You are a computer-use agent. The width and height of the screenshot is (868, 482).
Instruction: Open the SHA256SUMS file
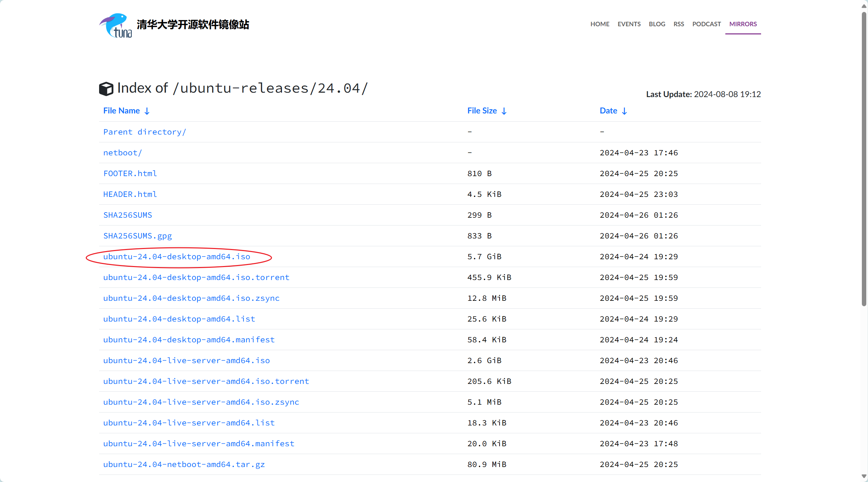click(128, 215)
